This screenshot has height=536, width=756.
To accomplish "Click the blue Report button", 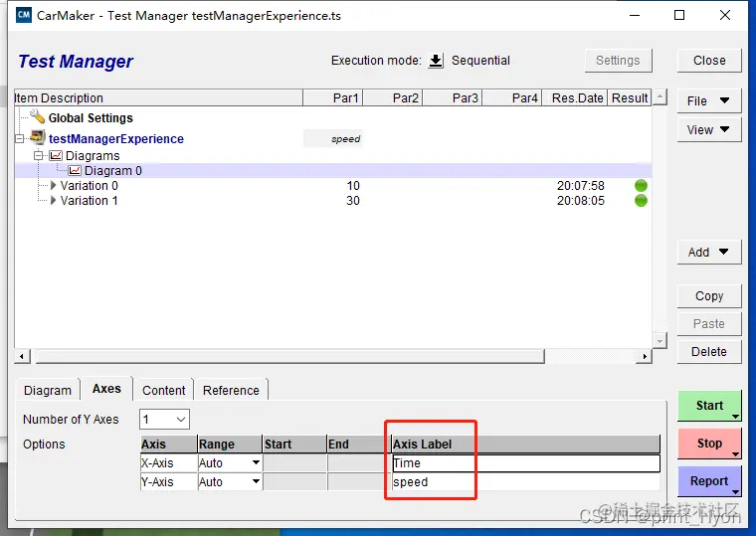I will coord(708,481).
